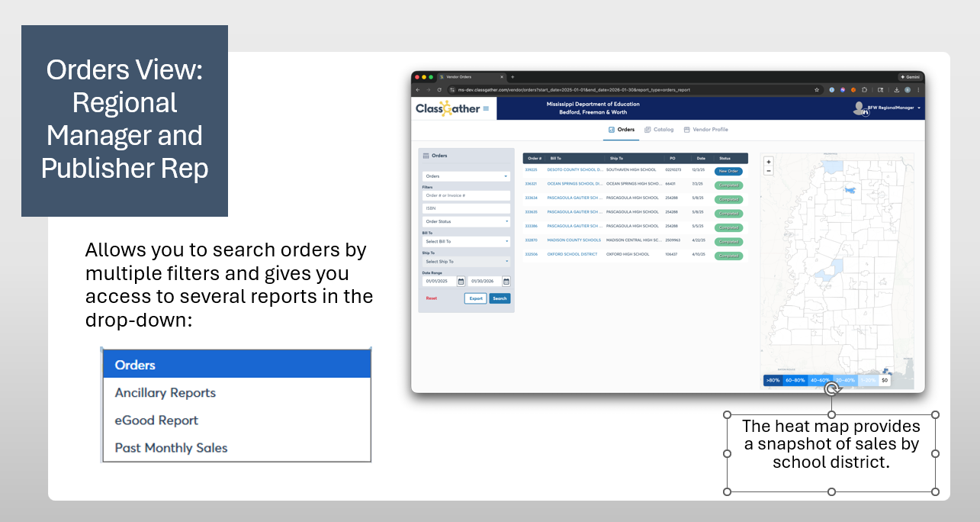Open the start date calendar picker
Screen dimensions: 980x522
[x=461, y=282]
